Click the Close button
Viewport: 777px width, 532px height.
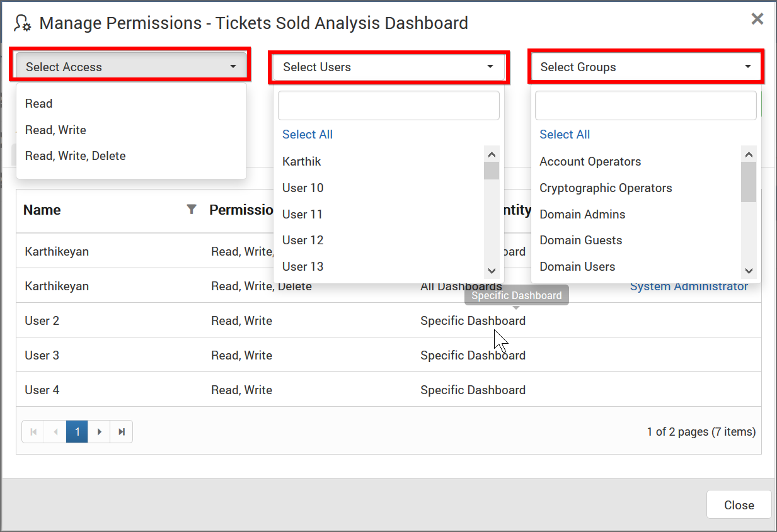pos(739,505)
